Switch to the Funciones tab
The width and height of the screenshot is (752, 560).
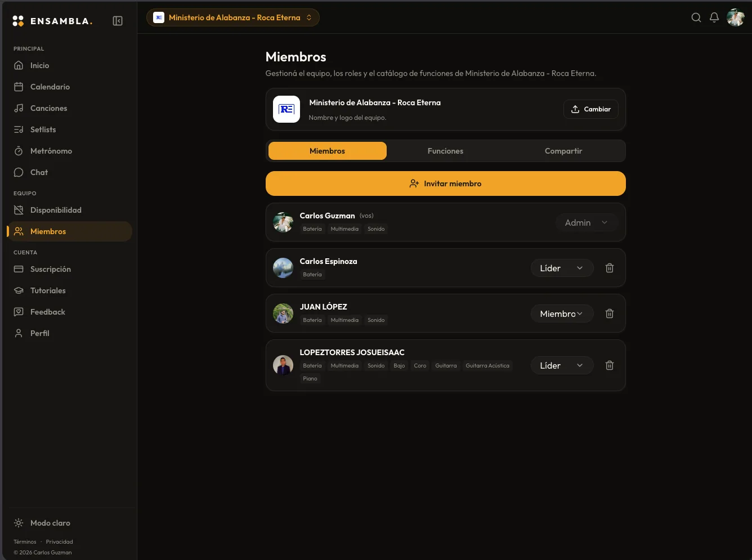click(x=445, y=151)
